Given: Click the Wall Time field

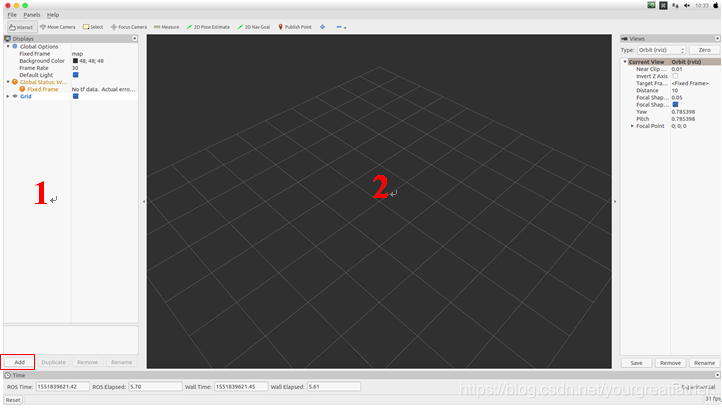Looking at the screenshot, I should 241,387.
